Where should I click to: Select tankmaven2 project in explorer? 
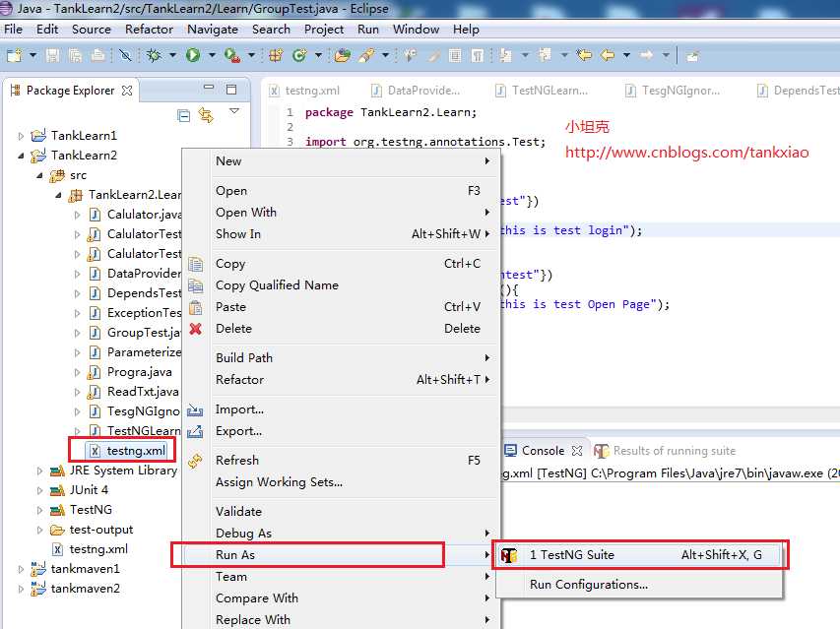point(76,589)
